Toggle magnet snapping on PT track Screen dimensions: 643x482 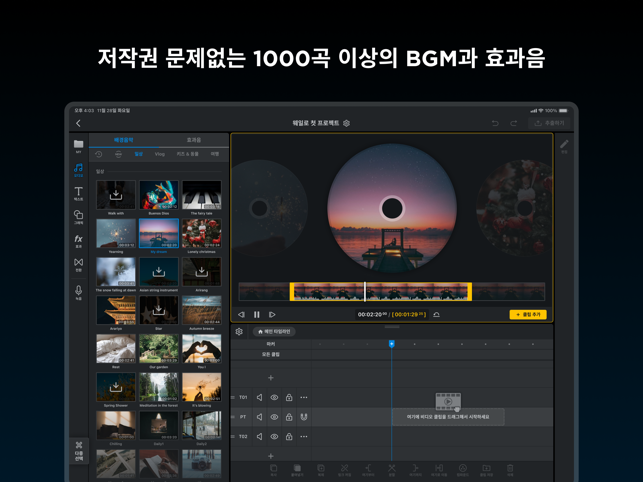click(x=303, y=417)
